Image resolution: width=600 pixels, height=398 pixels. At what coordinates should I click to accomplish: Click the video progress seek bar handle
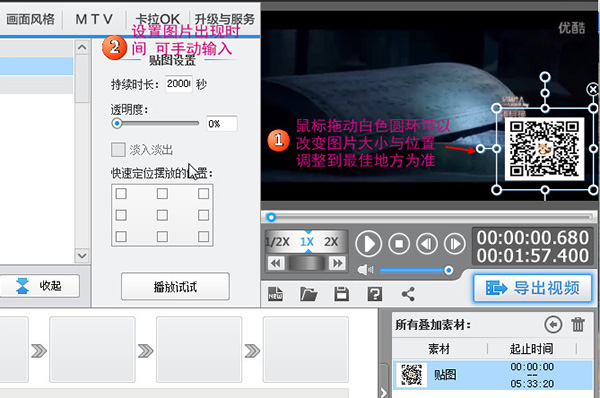(x=271, y=217)
